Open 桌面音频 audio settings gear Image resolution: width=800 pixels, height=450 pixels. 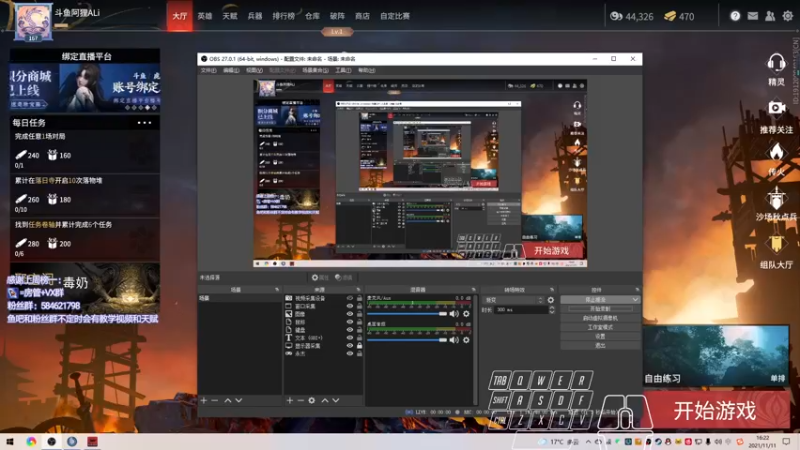point(466,340)
